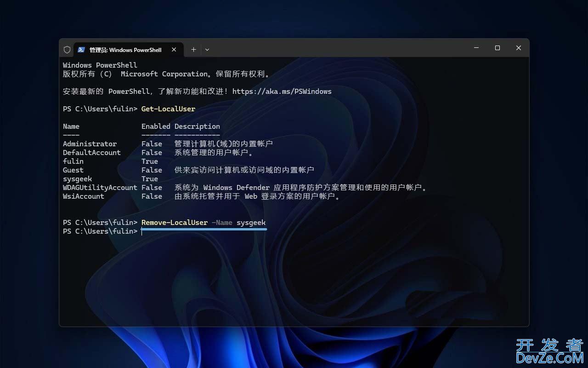
Task: Click the False value in the Guest row
Action: click(152, 170)
